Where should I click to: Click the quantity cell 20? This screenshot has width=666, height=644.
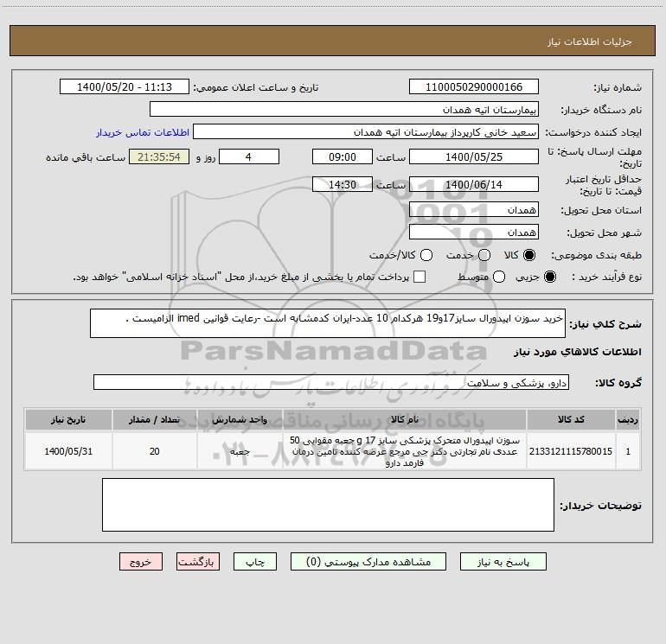click(155, 451)
